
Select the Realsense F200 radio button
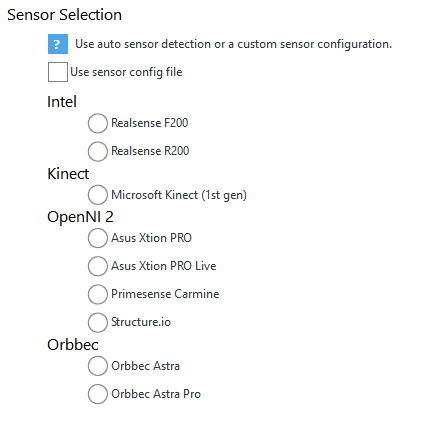click(98, 123)
